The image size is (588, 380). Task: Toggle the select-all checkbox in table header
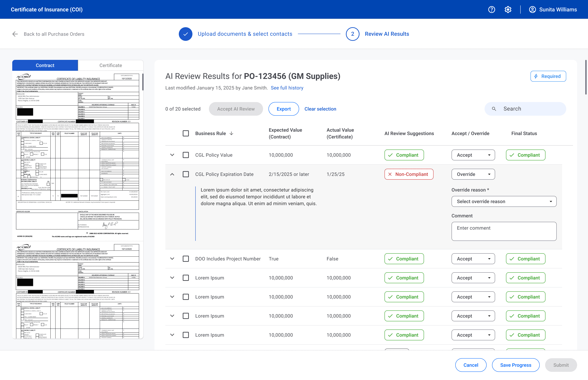186,134
